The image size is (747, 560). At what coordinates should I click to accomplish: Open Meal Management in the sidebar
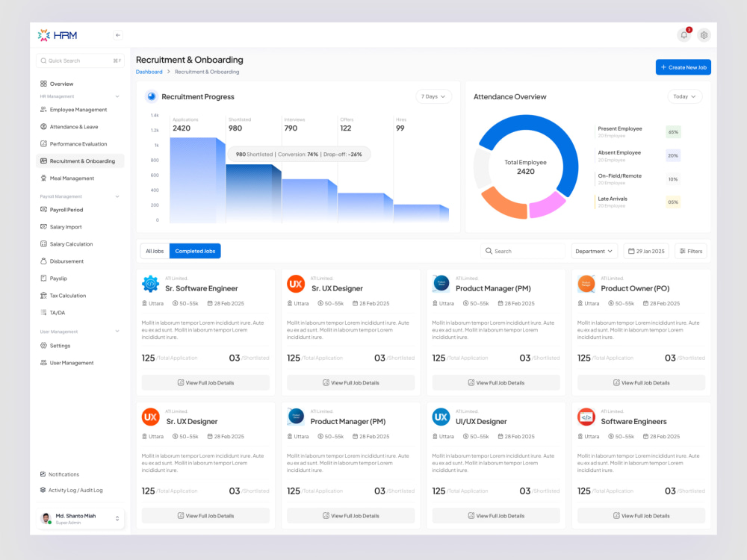[x=80, y=178]
